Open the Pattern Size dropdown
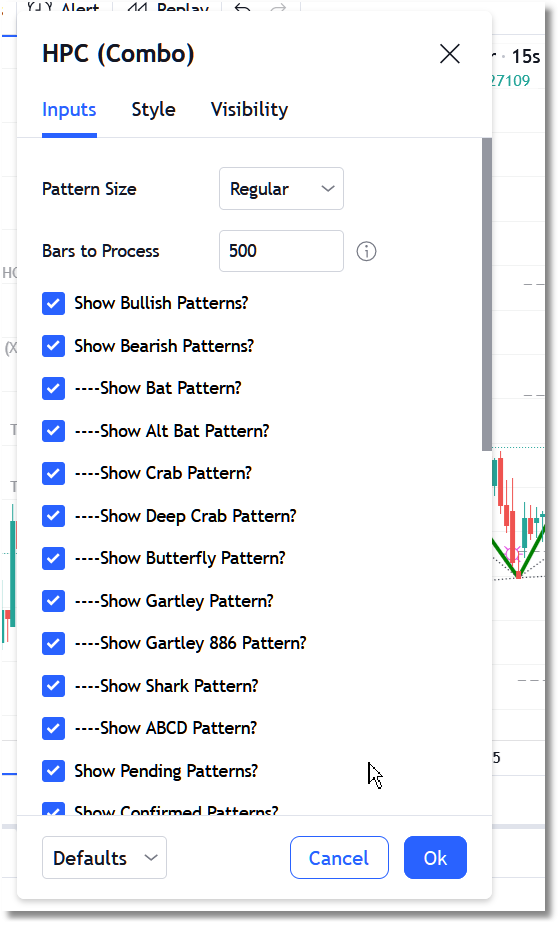Image resolution: width=559 pixels, height=925 pixels. point(281,189)
